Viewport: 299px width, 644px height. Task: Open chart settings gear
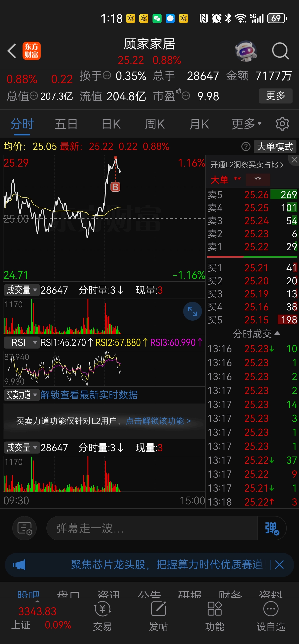click(282, 124)
